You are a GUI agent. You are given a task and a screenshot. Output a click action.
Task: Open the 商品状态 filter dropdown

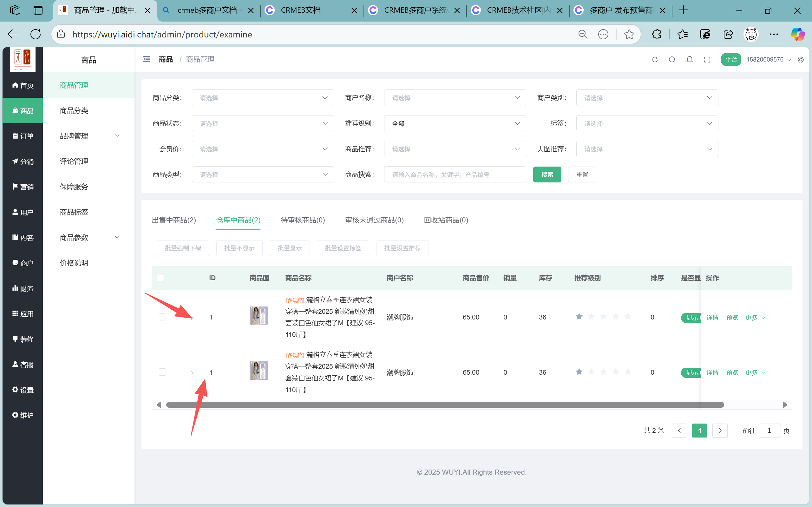[263, 123]
